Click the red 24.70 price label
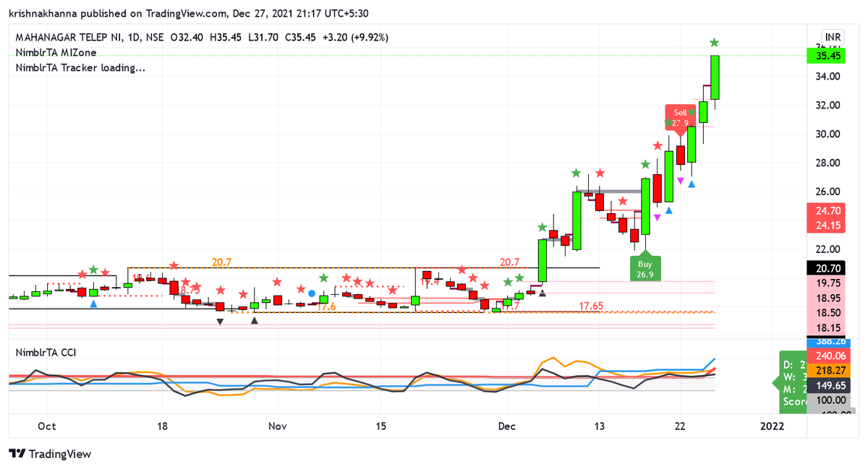Viewport: 868px width, 469px height. click(x=827, y=211)
